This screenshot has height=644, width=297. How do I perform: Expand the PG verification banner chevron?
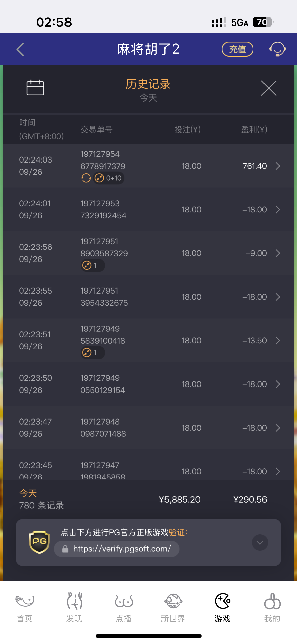pyautogui.click(x=260, y=542)
